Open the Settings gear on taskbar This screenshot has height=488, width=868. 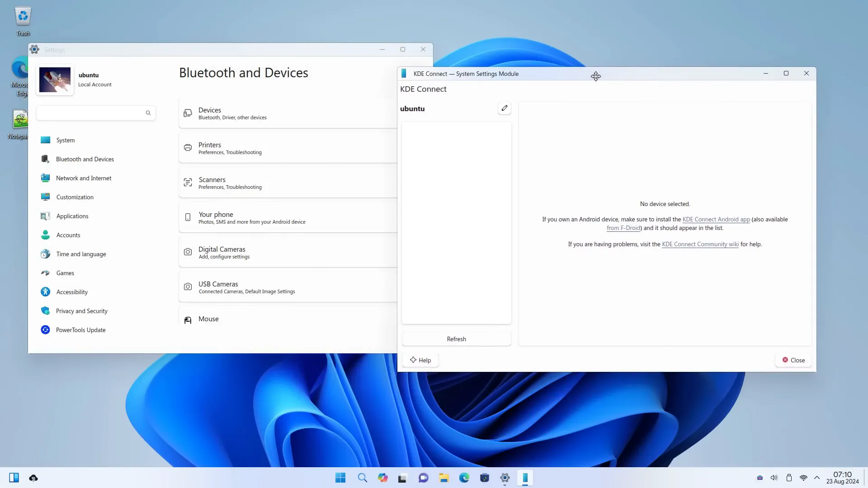pos(505,478)
